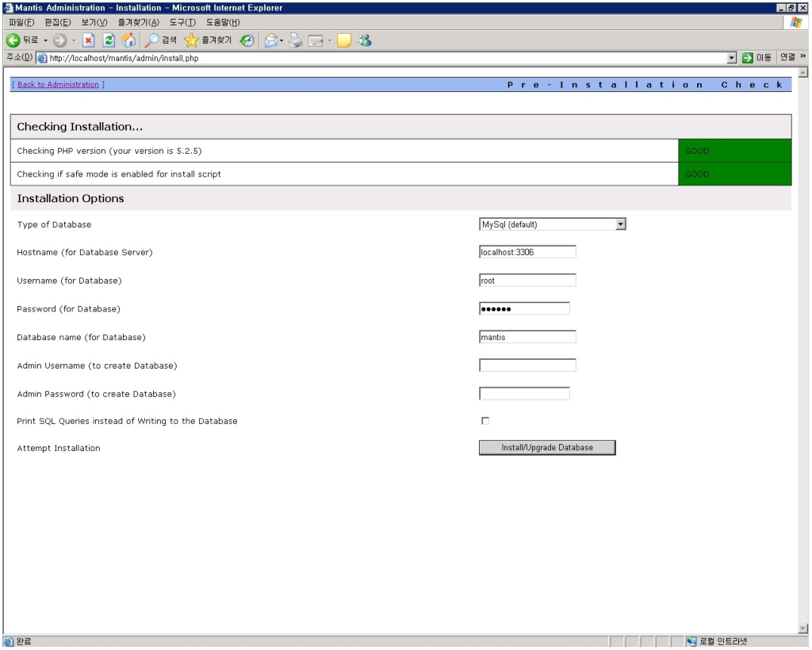This screenshot has width=812, height=650.
Task: Click the database Username field with root
Action: (x=527, y=281)
